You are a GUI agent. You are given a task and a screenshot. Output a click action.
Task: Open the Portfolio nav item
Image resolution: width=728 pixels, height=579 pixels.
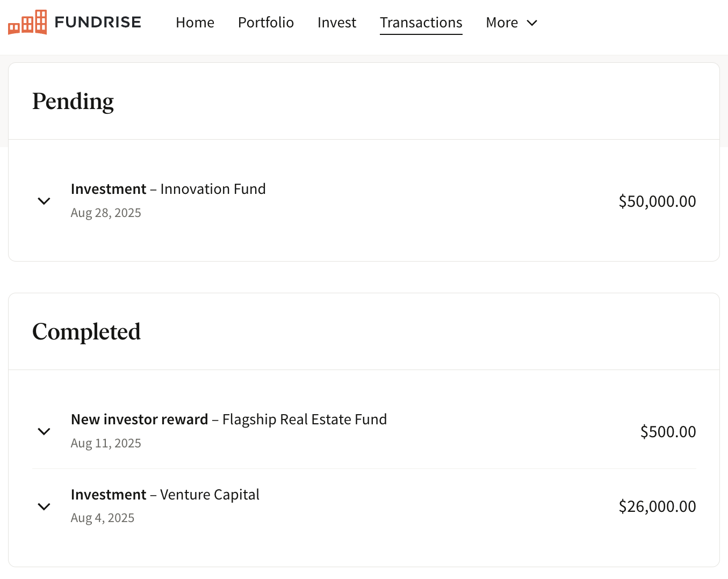point(266,23)
